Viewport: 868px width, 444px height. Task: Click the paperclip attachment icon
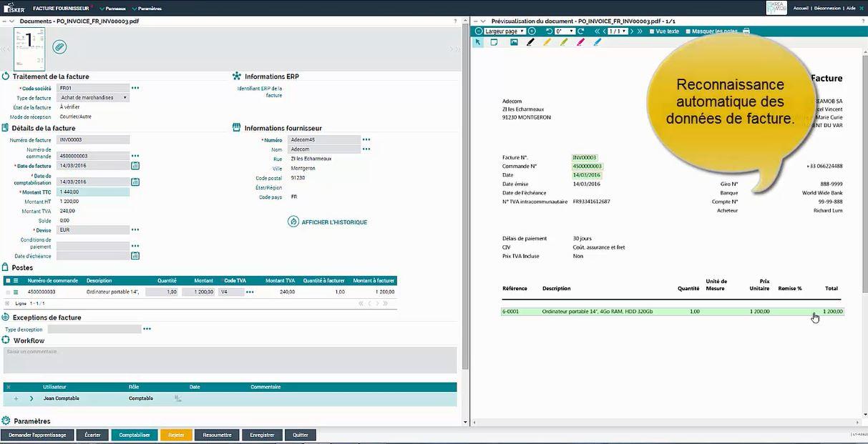(x=59, y=46)
